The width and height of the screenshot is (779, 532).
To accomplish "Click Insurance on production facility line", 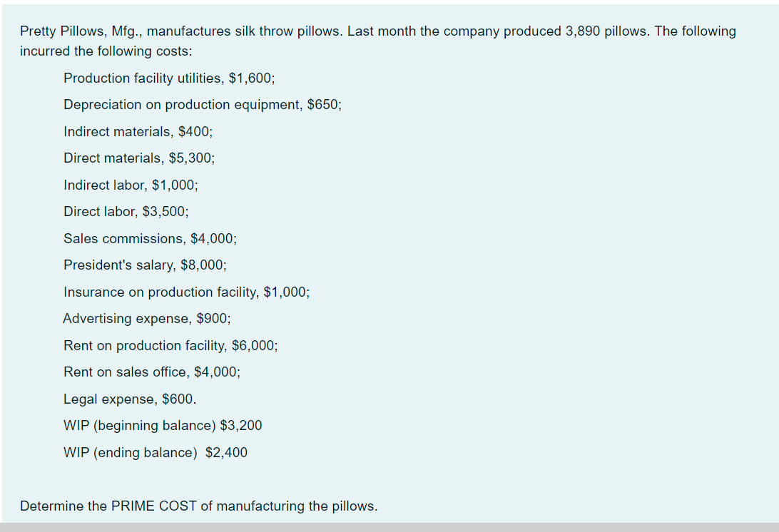I will 186,292.
